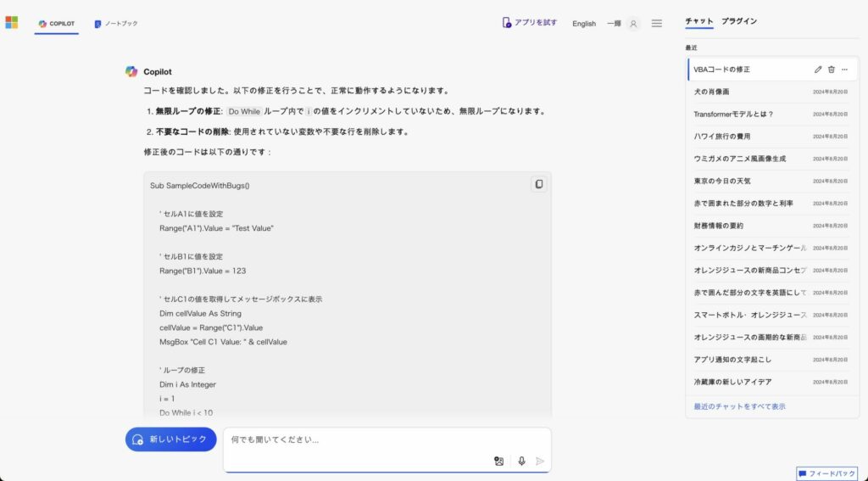Viewport: 868px width, 481px height.
Task: Open the hamburger menu icon
Action: click(657, 23)
